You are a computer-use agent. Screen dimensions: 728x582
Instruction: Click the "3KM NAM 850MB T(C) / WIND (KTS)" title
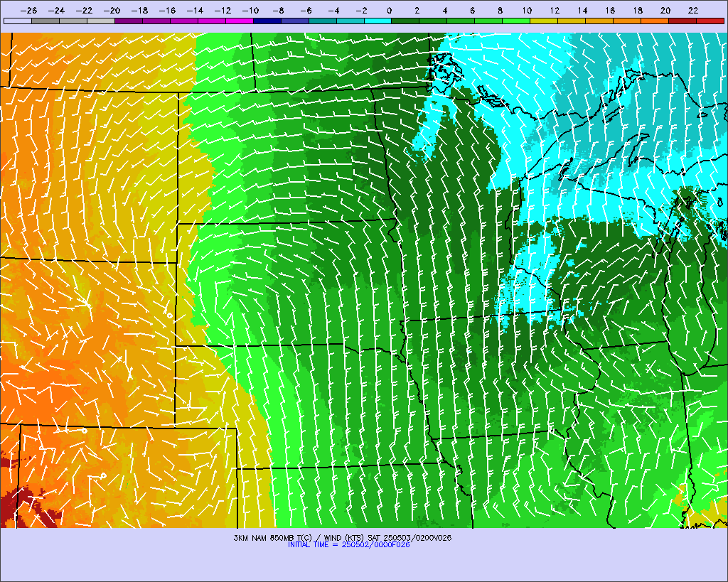tap(299, 538)
